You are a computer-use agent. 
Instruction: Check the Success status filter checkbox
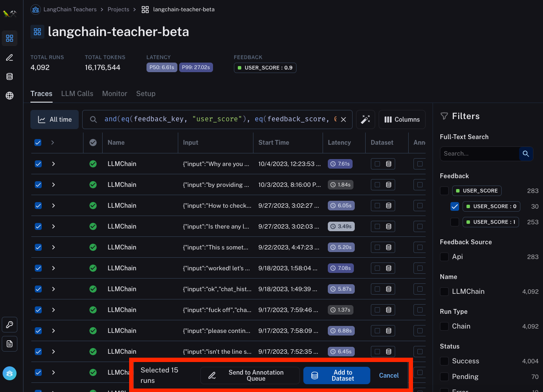tap(444, 361)
